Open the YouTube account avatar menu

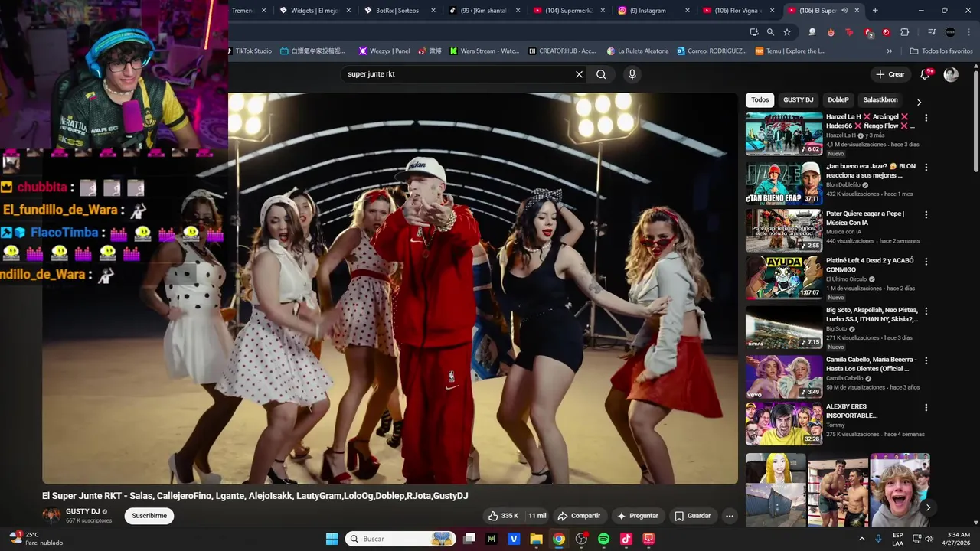pos(951,74)
